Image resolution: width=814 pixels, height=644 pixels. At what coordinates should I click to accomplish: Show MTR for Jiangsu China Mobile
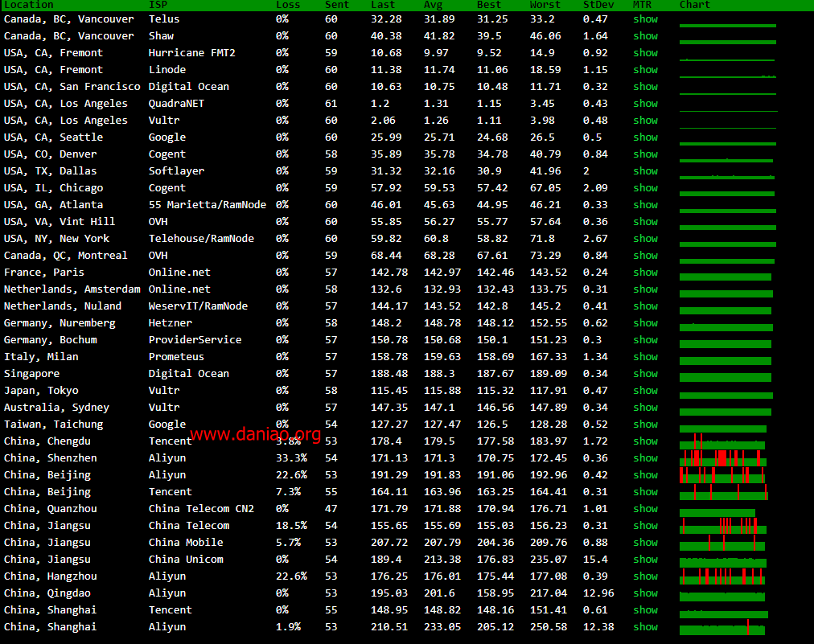(x=645, y=542)
